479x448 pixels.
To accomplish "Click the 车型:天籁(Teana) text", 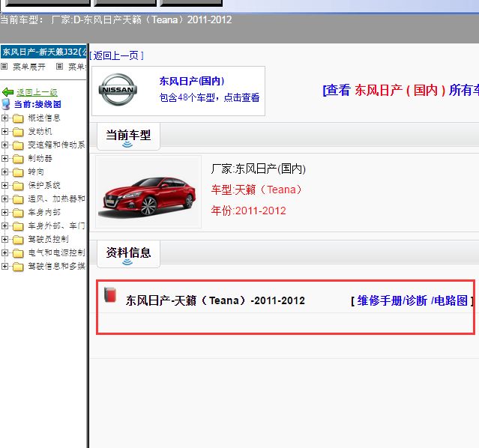I will (x=256, y=190).
